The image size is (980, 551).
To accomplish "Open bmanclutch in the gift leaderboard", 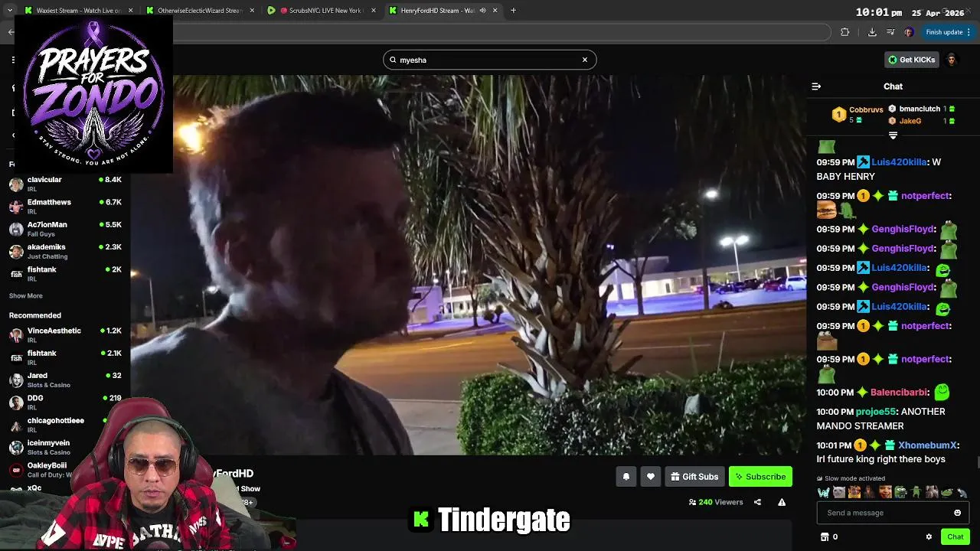I will click(920, 109).
